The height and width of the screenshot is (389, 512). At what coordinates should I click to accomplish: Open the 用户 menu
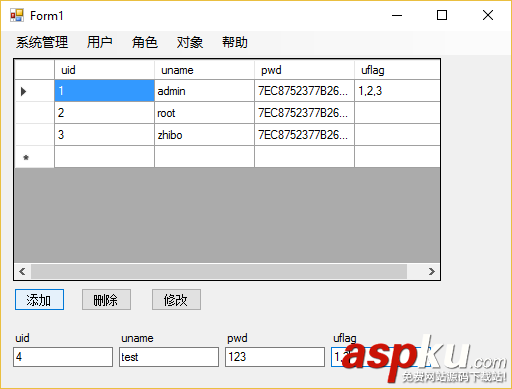(99, 43)
